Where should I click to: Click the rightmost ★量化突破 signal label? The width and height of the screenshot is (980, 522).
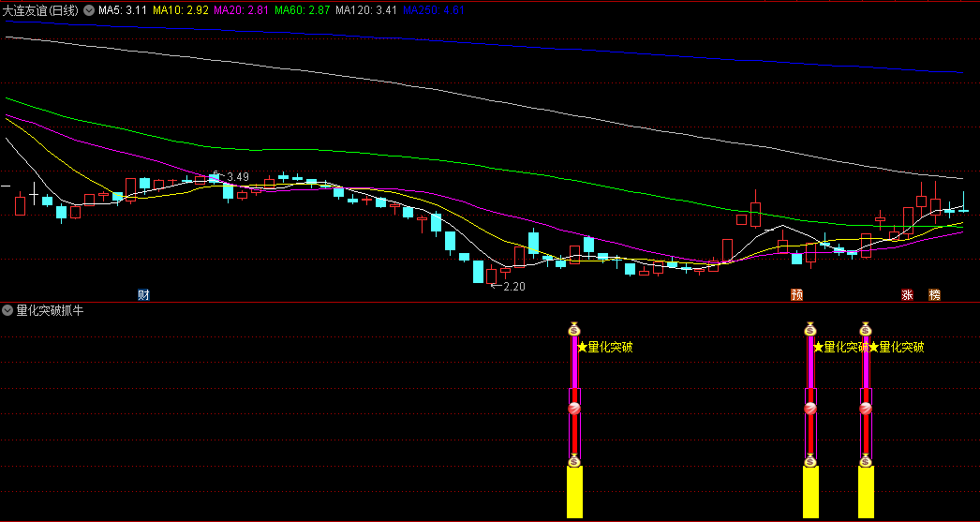click(897, 347)
